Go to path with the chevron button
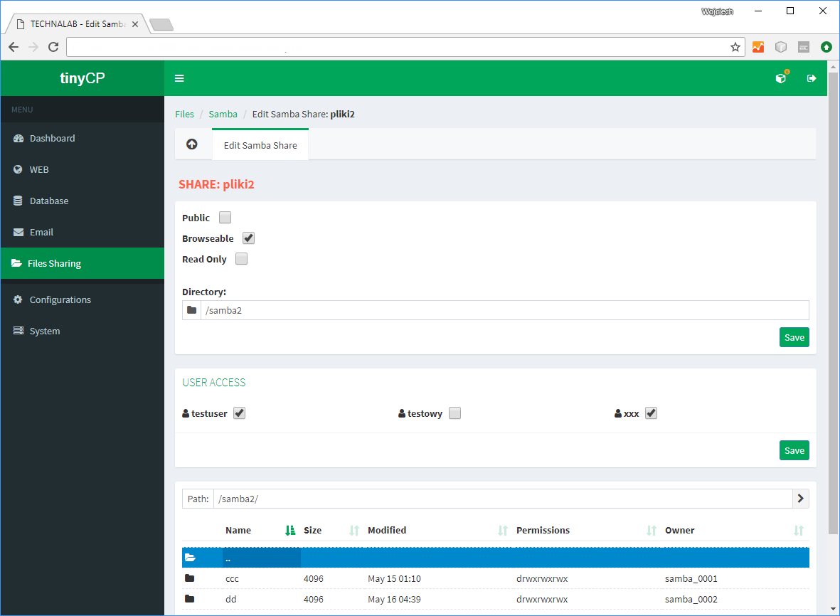The image size is (840, 616). pos(800,499)
